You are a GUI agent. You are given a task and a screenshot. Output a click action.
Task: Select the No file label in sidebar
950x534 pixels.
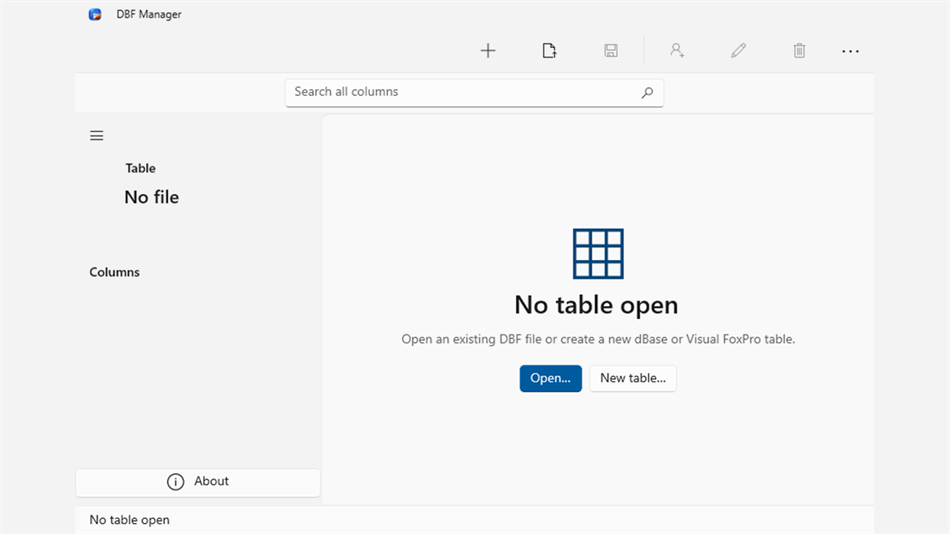[151, 197]
